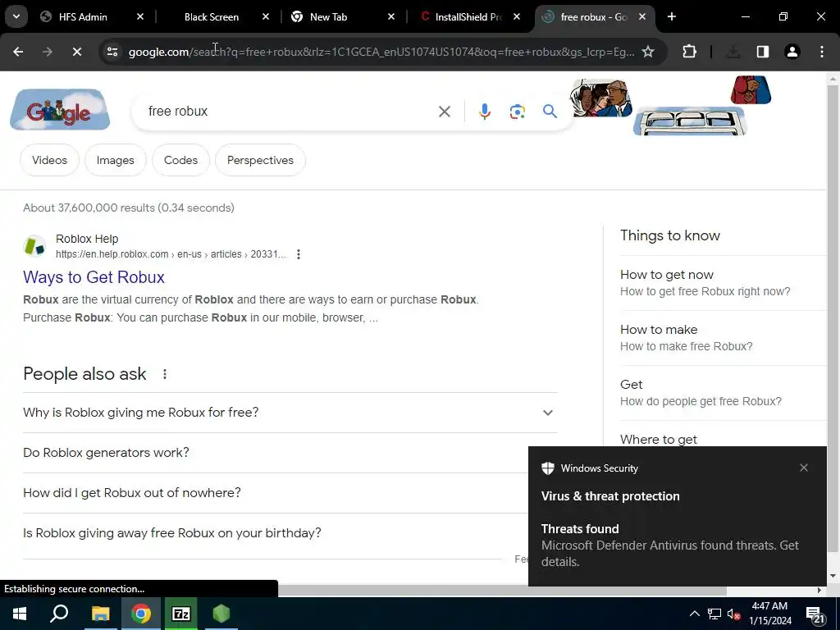Click the Google doodle logo

pos(60,110)
